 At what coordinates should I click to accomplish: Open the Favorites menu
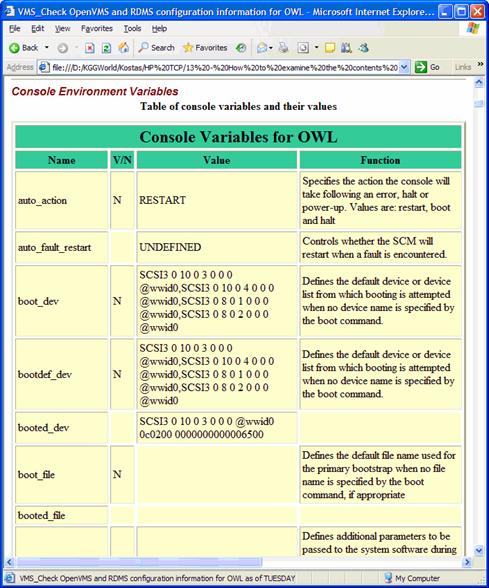pyautogui.click(x=97, y=28)
